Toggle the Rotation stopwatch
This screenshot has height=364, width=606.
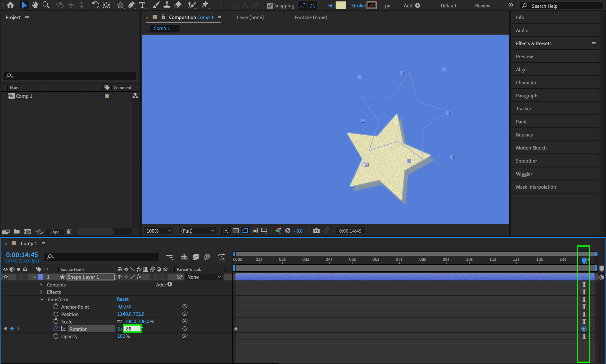[56, 329]
